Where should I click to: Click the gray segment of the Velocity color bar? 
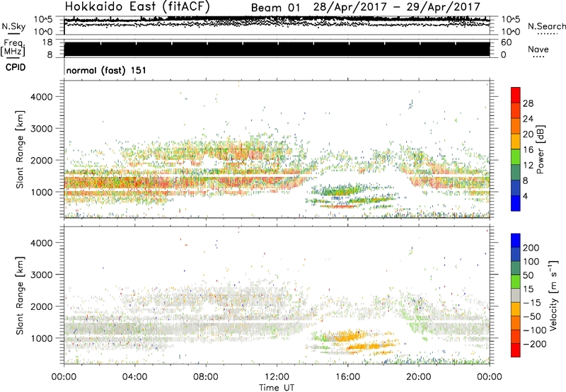(x=516, y=296)
